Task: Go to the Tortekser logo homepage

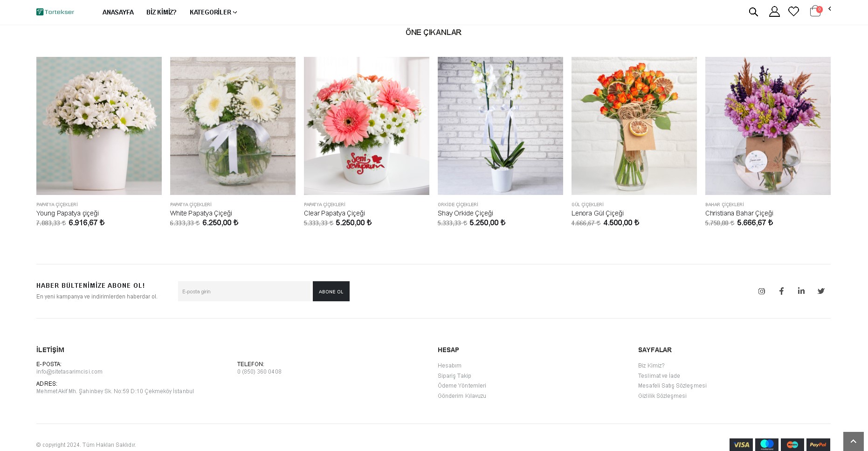Action: point(55,12)
